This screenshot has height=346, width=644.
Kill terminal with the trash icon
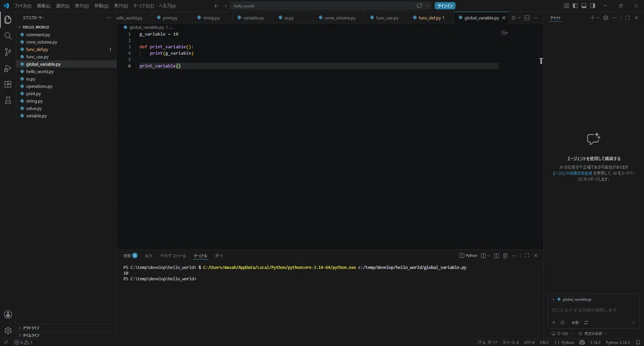[x=505, y=256]
